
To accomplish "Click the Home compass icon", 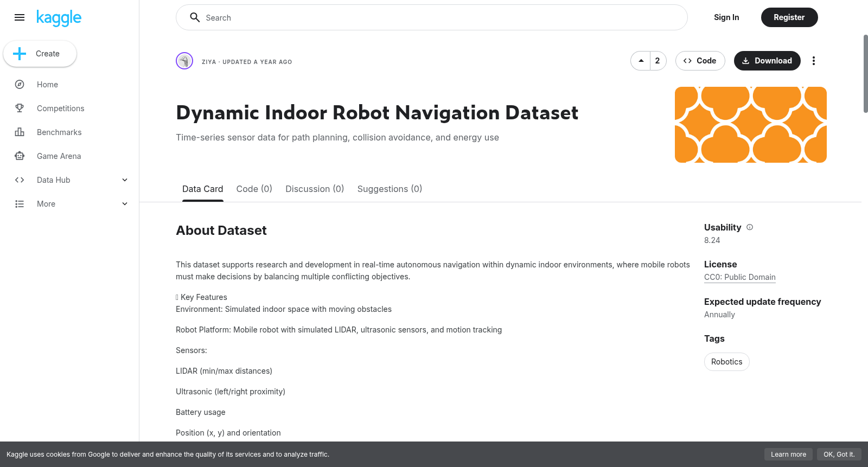I will tap(20, 85).
